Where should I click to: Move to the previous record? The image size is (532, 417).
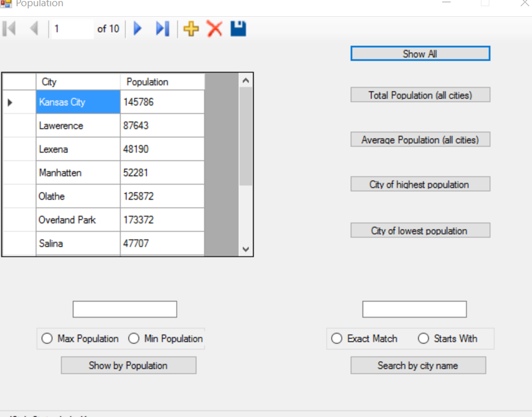pyautogui.click(x=34, y=28)
